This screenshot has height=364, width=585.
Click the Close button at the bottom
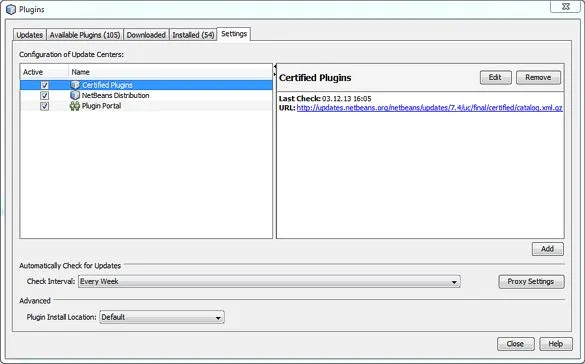click(x=515, y=344)
